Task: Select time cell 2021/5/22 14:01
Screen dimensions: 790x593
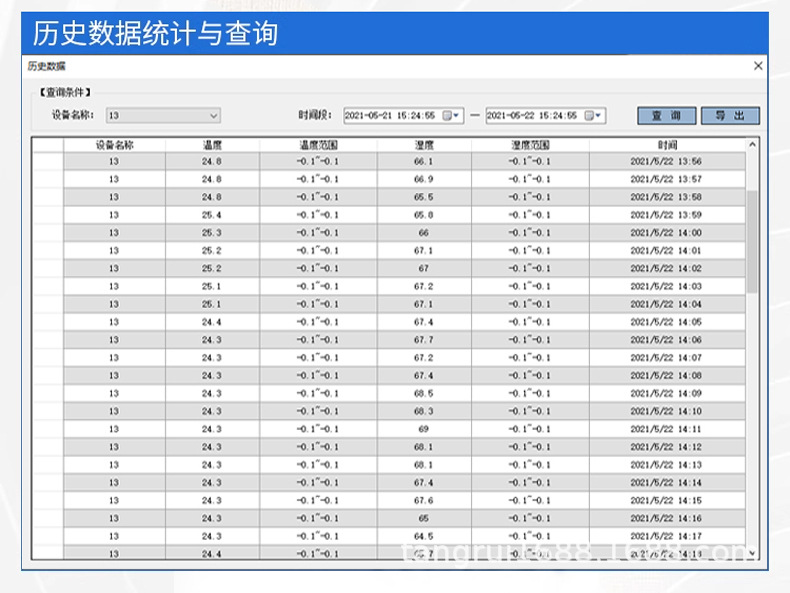Action: pos(667,251)
